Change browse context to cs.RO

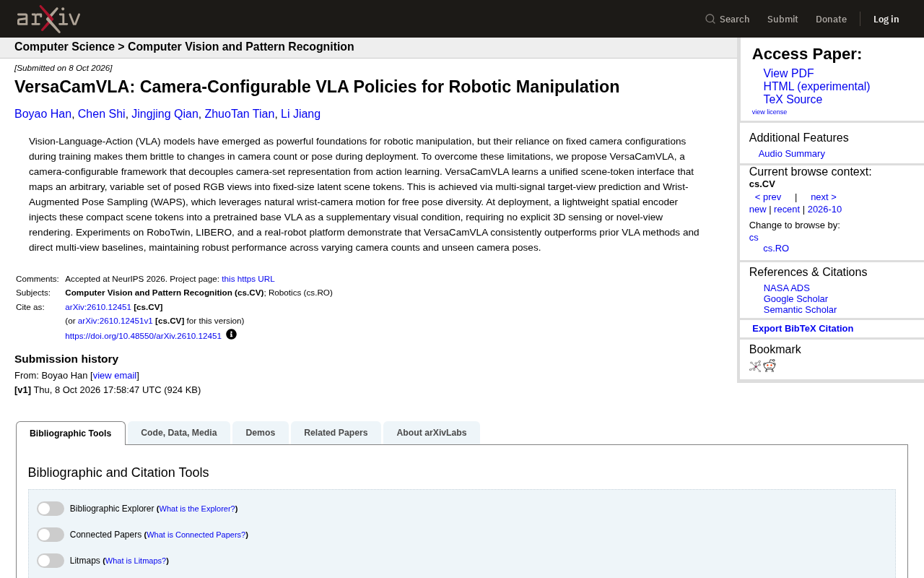pyautogui.click(x=776, y=249)
